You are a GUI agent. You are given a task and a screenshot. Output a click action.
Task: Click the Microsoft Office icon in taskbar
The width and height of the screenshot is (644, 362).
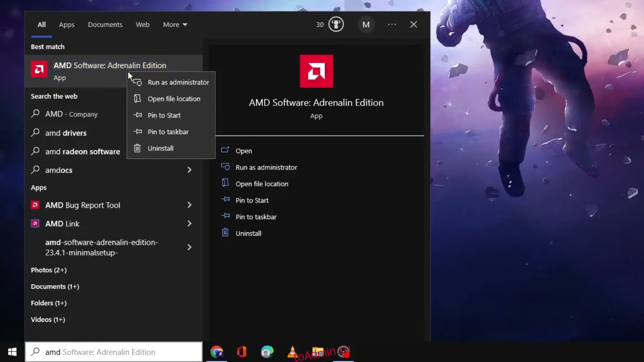click(242, 352)
